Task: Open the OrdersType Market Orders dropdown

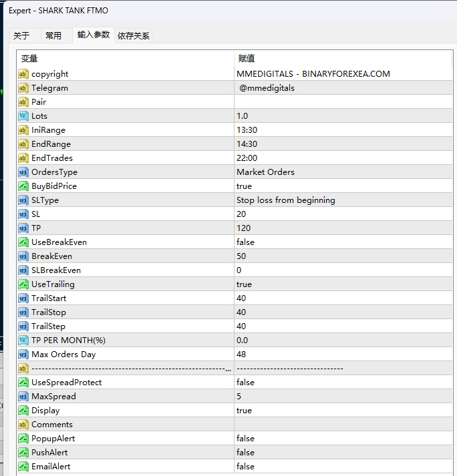Action: [x=343, y=172]
